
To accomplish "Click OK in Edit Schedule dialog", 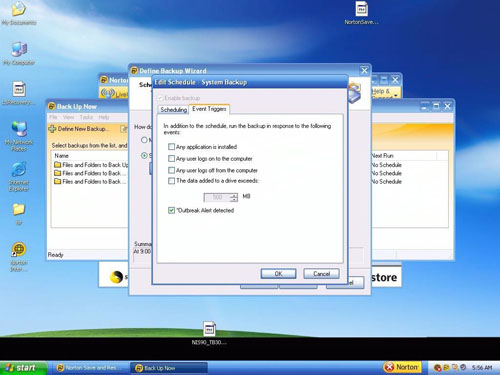I will tap(278, 274).
